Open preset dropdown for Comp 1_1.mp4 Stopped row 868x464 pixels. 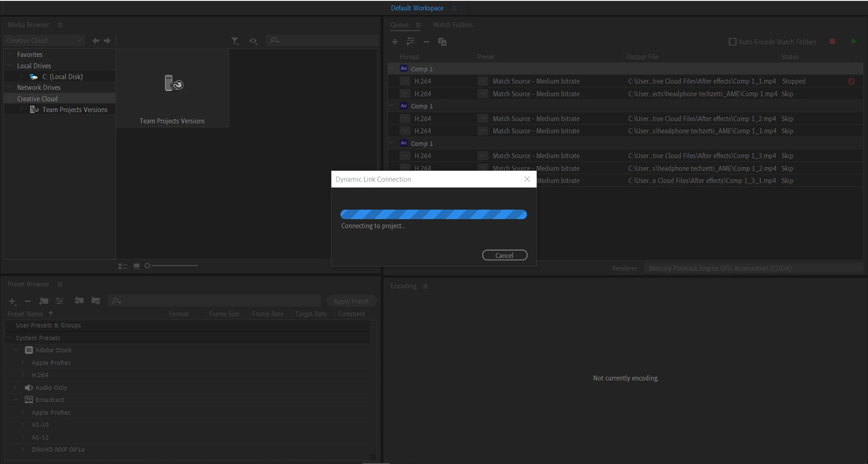click(483, 81)
